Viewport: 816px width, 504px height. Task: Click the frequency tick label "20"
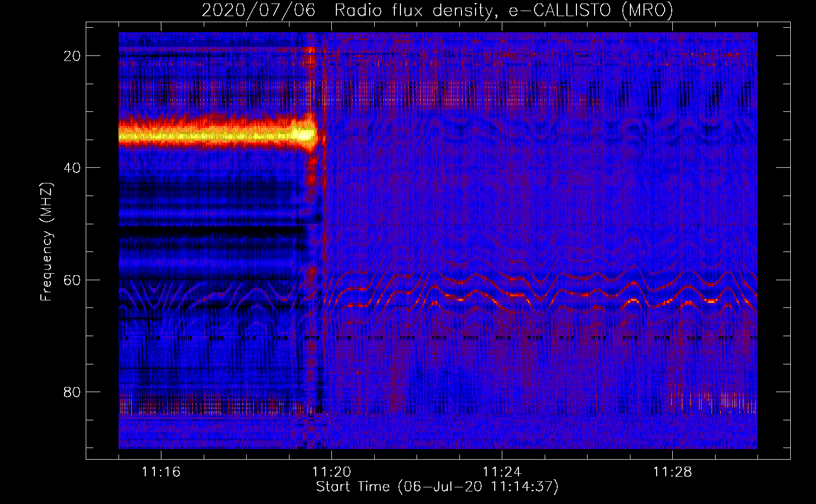pos(73,56)
